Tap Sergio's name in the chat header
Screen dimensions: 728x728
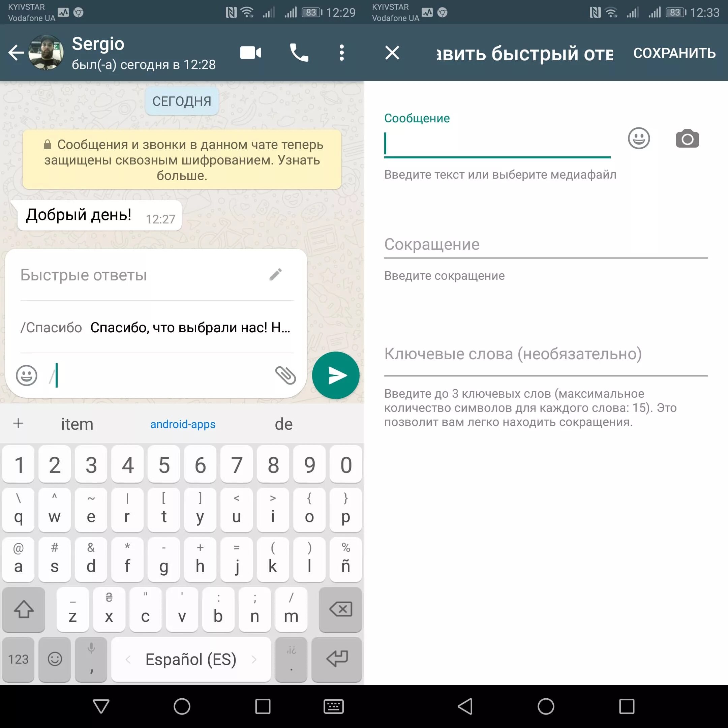[98, 44]
